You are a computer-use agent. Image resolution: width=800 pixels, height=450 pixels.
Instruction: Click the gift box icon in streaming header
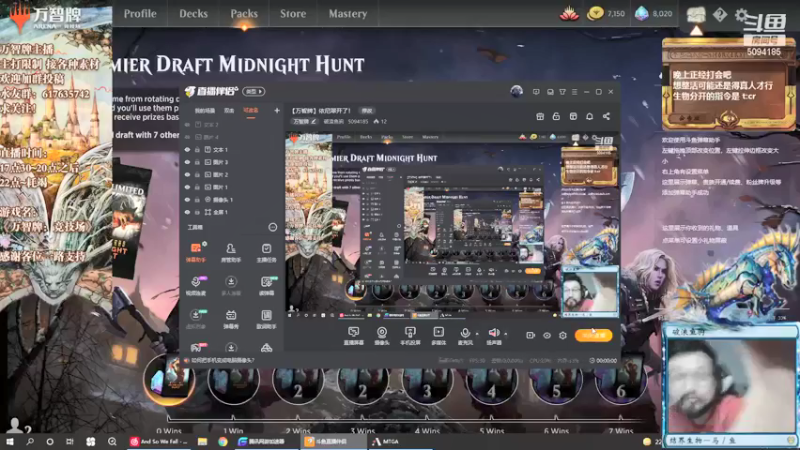[540, 116]
